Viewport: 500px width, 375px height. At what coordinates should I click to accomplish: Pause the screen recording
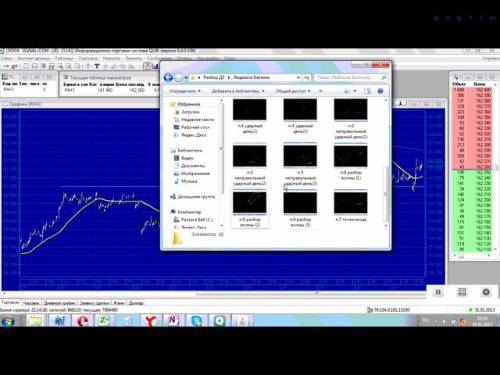point(438,292)
